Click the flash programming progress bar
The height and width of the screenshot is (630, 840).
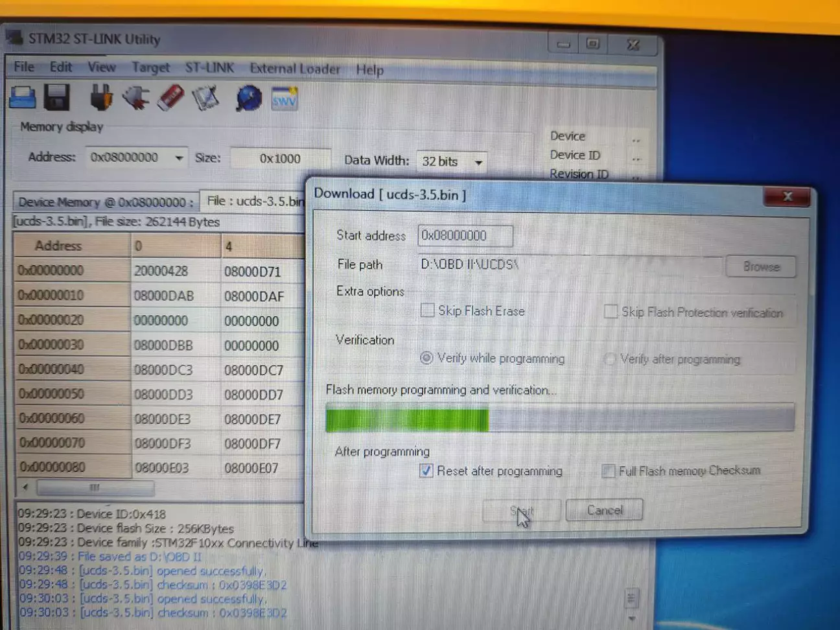pos(560,419)
